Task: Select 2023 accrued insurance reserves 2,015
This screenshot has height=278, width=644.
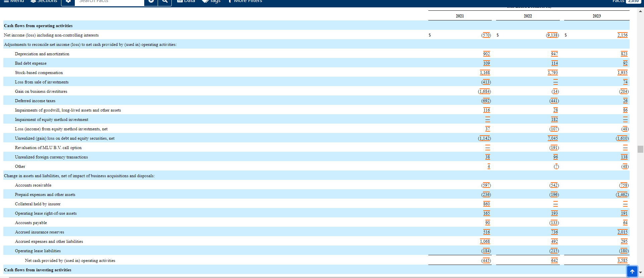Action: [x=623, y=232]
